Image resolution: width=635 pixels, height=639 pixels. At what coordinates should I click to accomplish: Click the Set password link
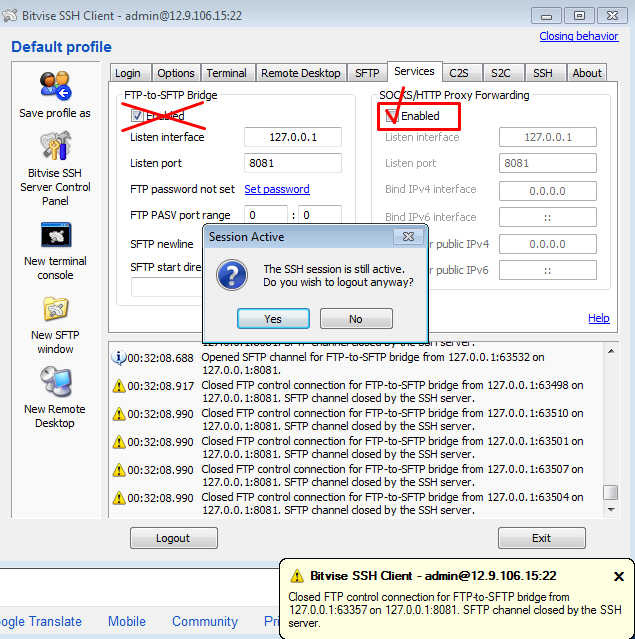277,189
